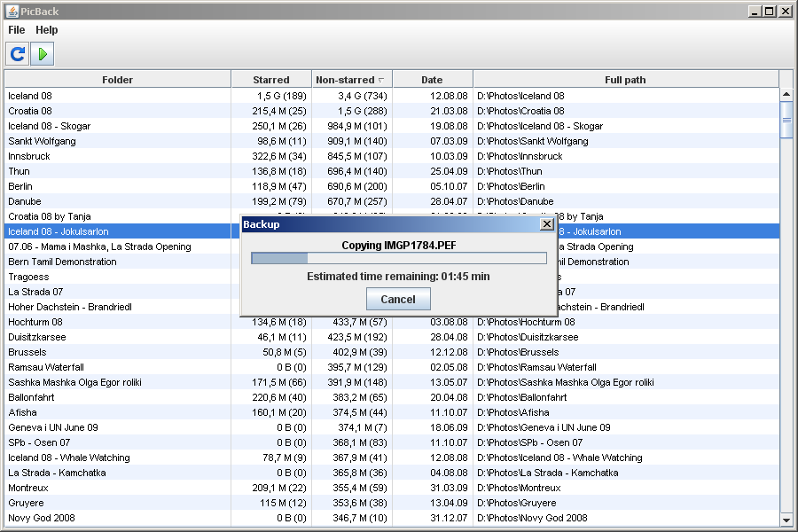Select the Ramsau Waterfall folder row
Image resolution: width=798 pixels, height=532 pixels.
tap(392, 367)
